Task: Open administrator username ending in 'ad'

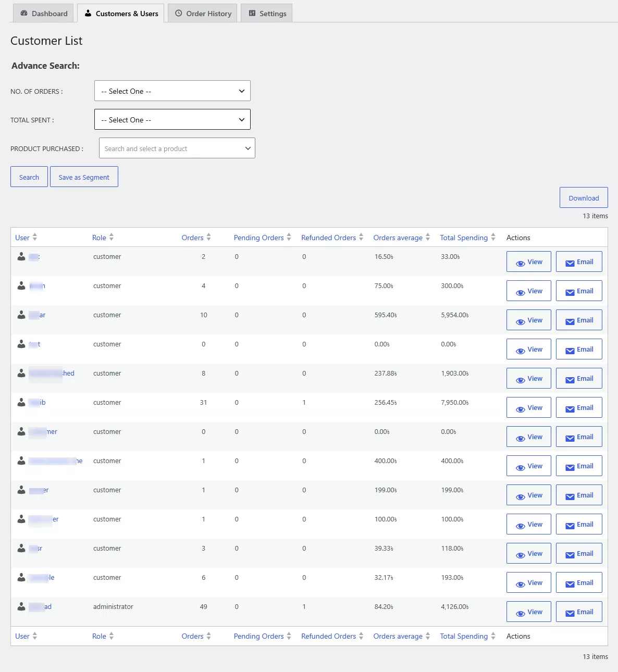Action: pyautogui.click(x=40, y=606)
